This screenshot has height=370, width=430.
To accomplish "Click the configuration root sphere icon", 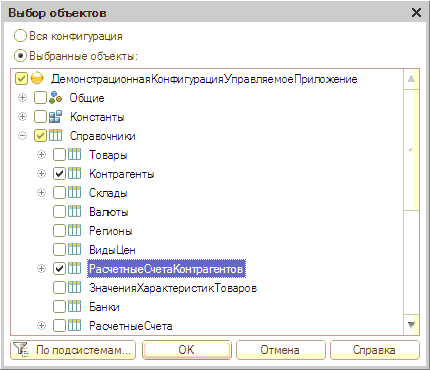I will click(37, 79).
